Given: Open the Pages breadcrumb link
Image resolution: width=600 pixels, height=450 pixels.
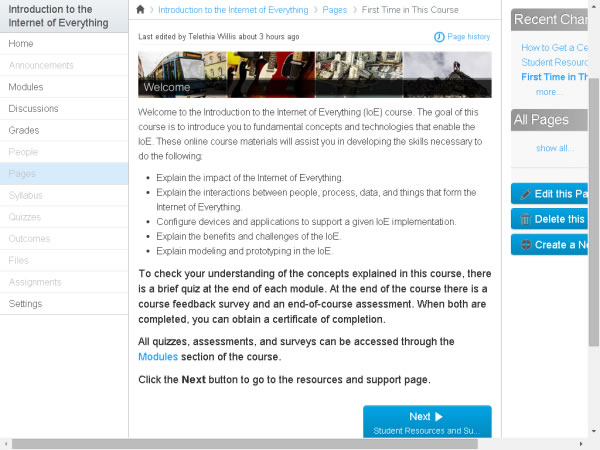Looking at the screenshot, I should tap(334, 9).
